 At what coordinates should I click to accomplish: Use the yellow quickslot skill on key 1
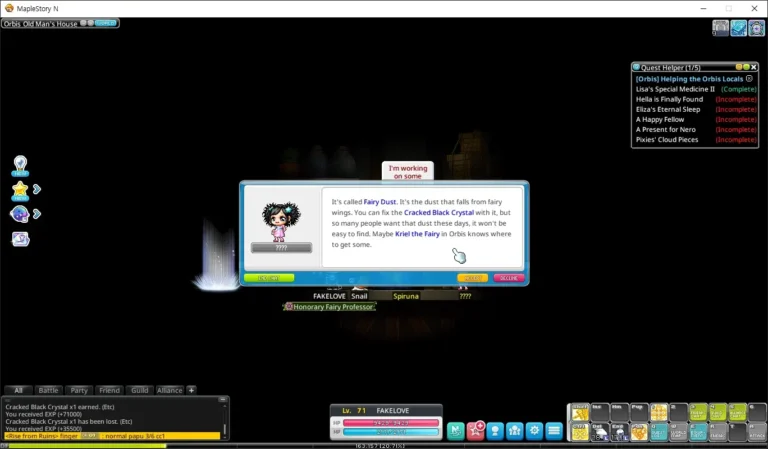(659, 412)
